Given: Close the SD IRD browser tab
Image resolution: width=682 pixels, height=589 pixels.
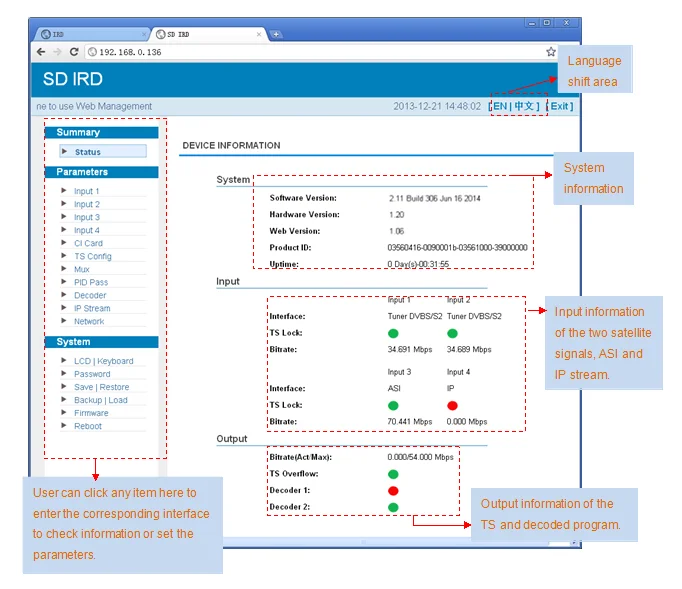Looking at the screenshot, I should [x=260, y=34].
